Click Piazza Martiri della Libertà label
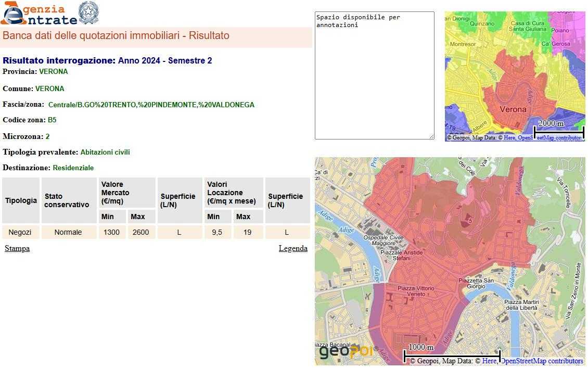This screenshot has height=368, width=588. pos(521,304)
